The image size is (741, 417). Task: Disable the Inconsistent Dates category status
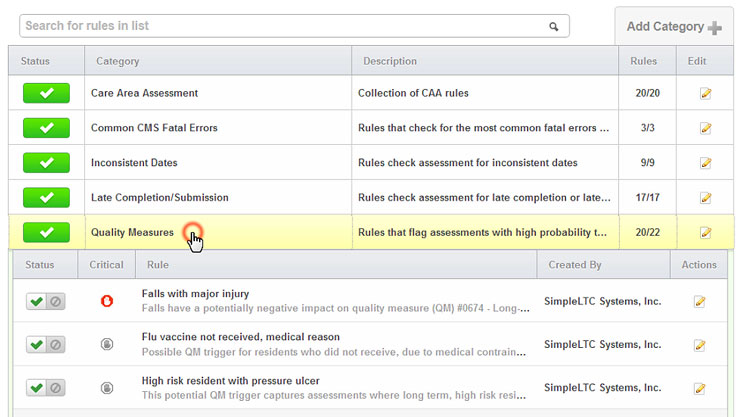(x=46, y=163)
